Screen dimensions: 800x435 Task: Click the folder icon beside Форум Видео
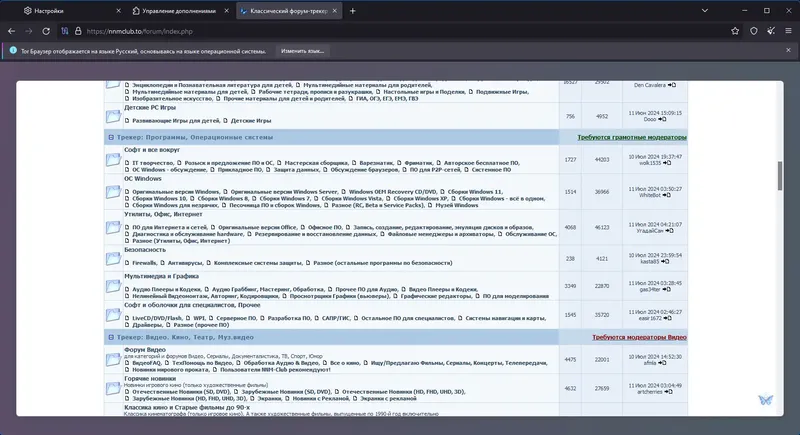click(113, 360)
